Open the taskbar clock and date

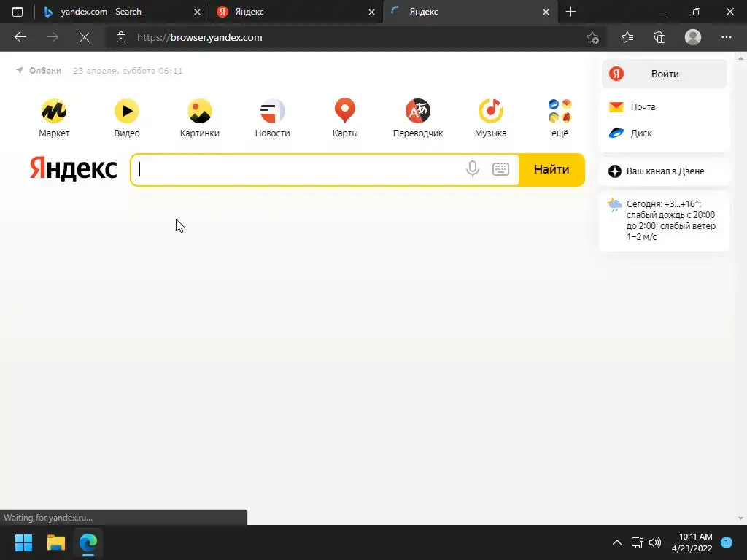[x=692, y=542]
